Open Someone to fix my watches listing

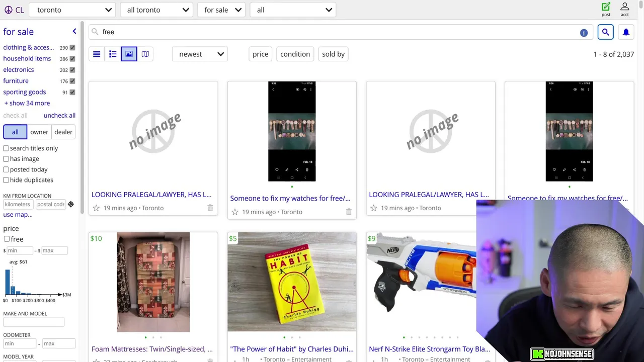290,198
